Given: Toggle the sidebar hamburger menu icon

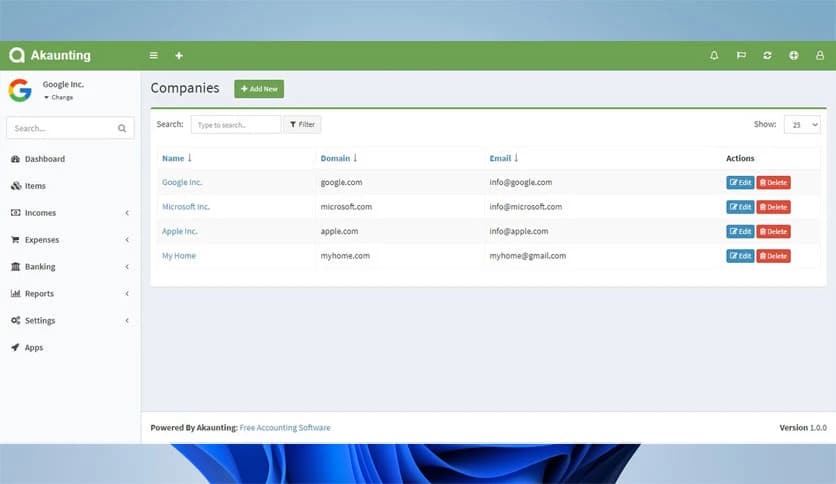Looking at the screenshot, I should (154, 55).
